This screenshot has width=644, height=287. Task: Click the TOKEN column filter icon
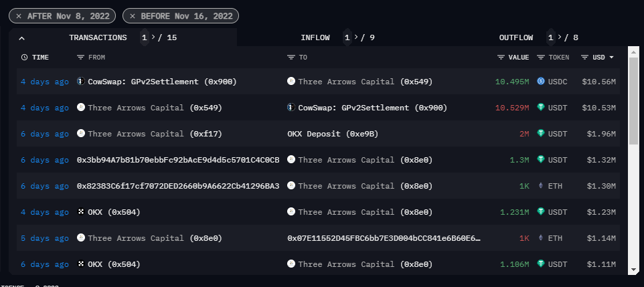click(x=541, y=58)
